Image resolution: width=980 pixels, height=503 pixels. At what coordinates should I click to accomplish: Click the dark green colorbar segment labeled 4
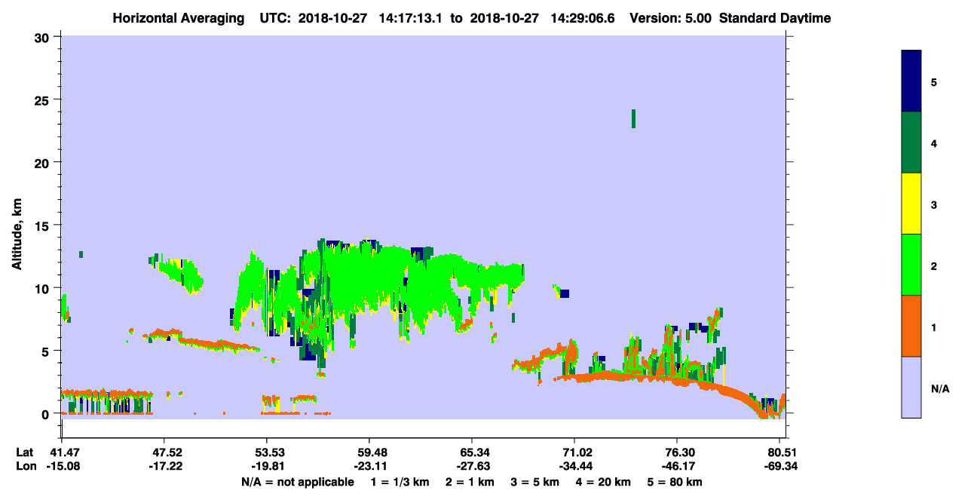click(x=911, y=143)
